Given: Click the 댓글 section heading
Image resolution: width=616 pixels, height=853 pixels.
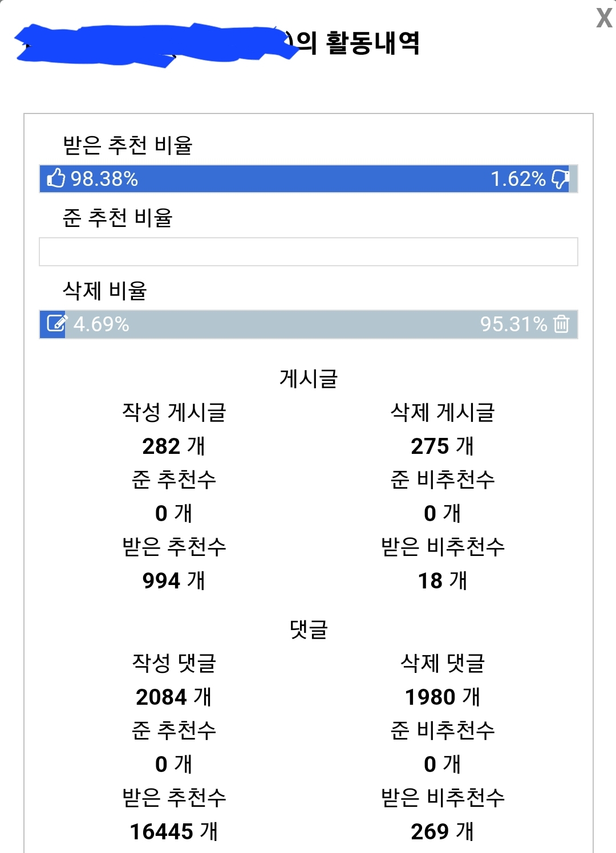Looking at the screenshot, I should 309,629.
